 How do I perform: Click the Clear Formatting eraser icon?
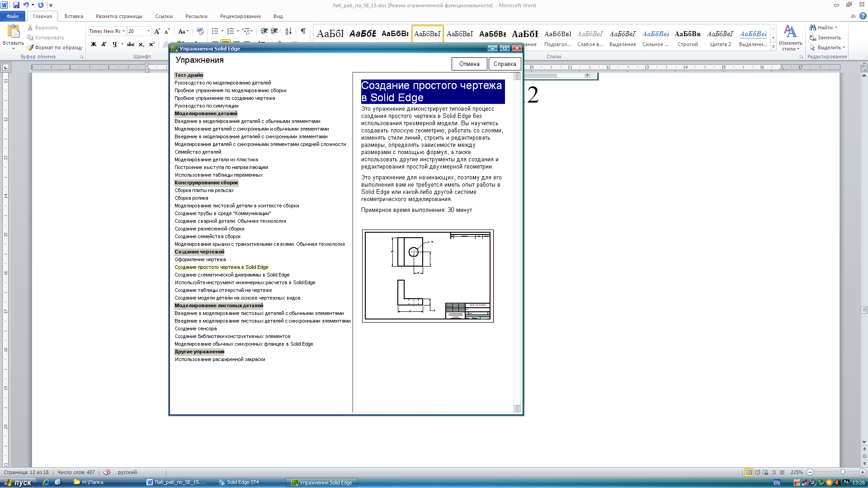pyautogui.click(x=200, y=31)
